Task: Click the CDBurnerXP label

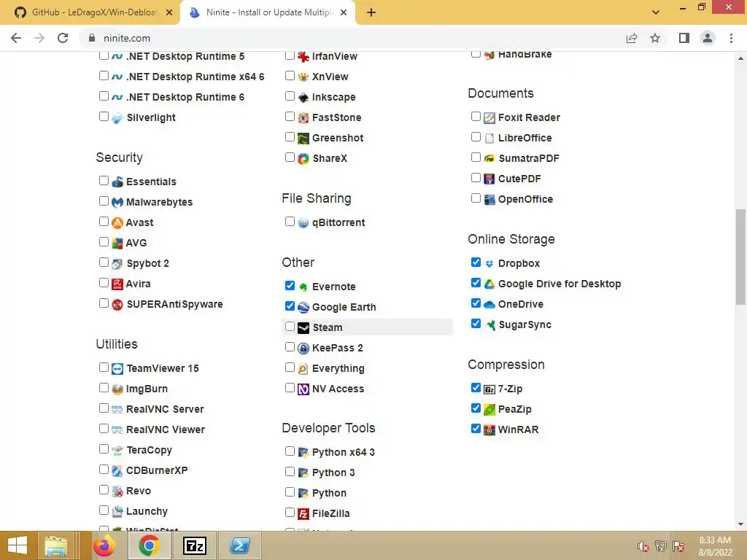Action: pos(157,470)
